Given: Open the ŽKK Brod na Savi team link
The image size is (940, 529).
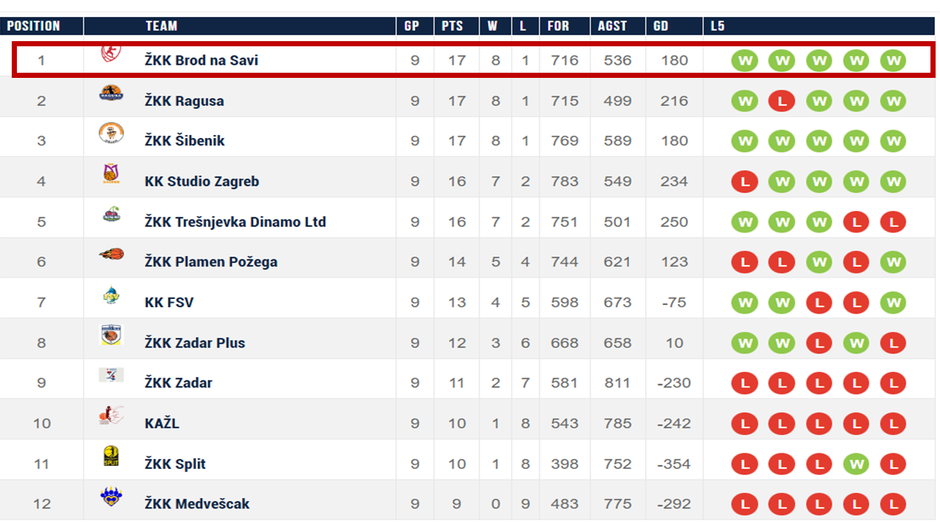Looking at the screenshot, I should 201,61.
